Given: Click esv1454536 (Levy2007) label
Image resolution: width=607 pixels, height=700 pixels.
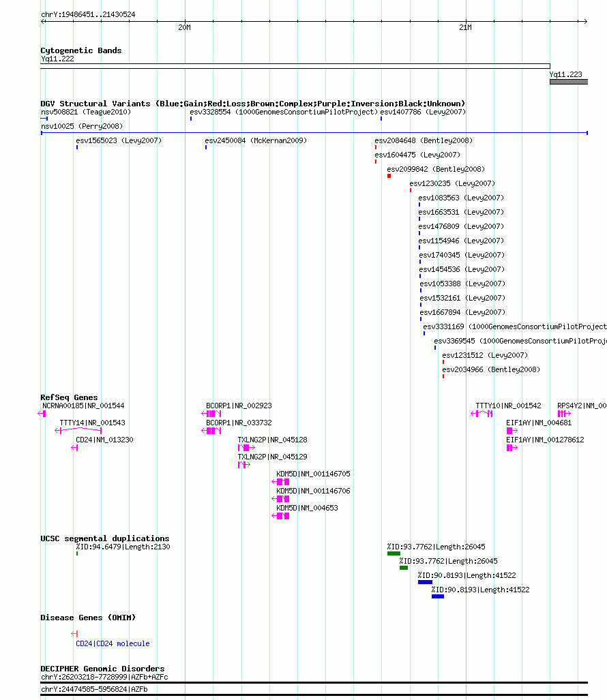Looking at the screenshot, I should coord(462,269).
